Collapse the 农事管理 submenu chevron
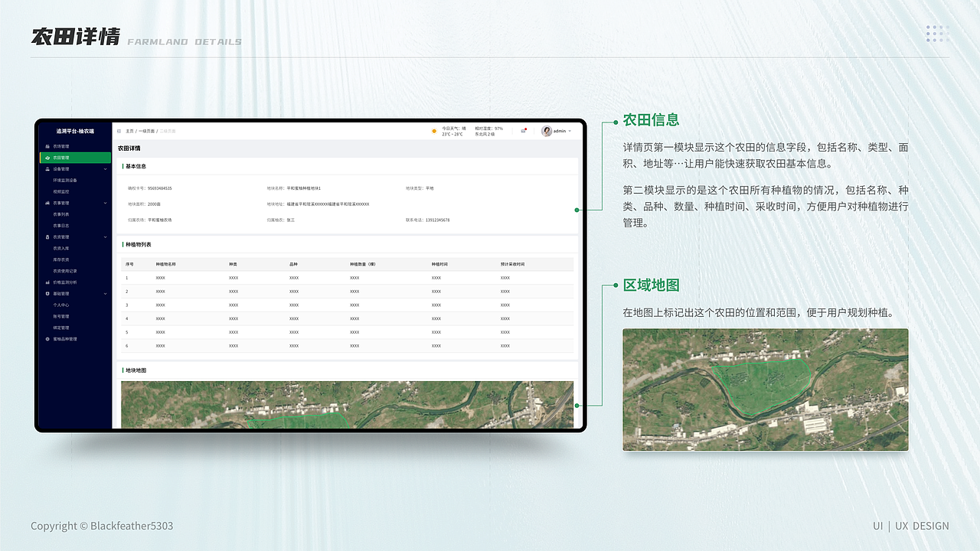 coord(106,203)
